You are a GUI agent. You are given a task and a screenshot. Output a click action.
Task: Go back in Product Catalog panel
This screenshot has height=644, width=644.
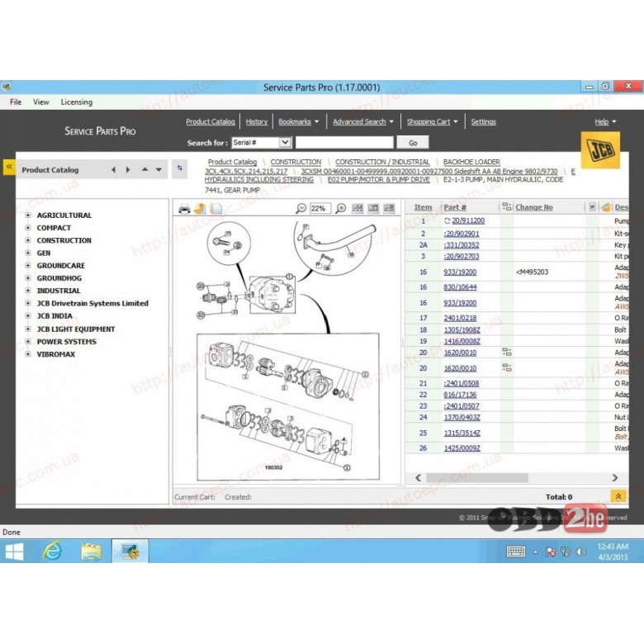(x=113, y=169)
